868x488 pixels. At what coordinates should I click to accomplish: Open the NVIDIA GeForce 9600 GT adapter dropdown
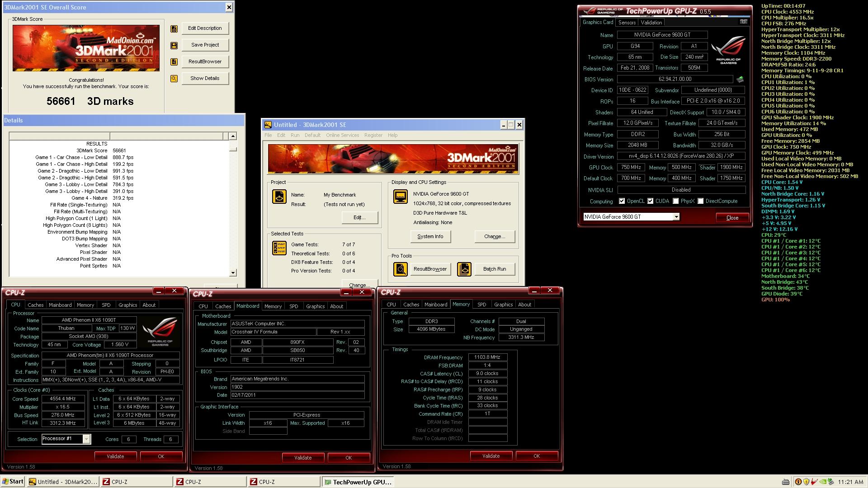pyautogui.click(x=676, y=217)
